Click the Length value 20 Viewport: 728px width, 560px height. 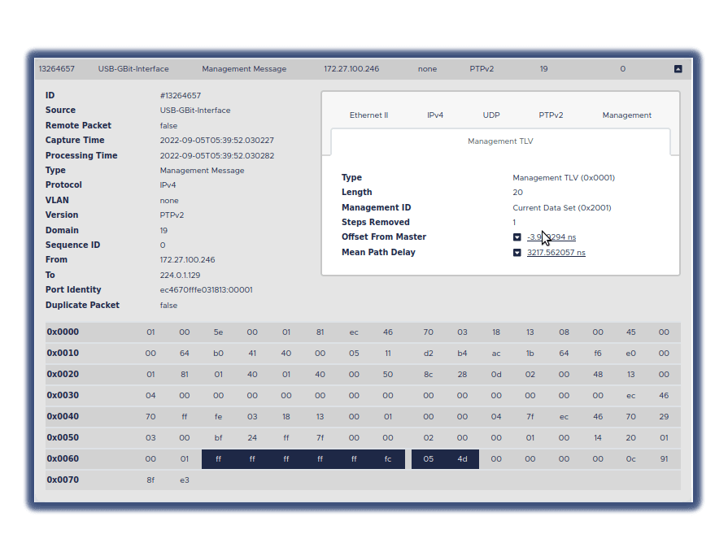point(517,192)
